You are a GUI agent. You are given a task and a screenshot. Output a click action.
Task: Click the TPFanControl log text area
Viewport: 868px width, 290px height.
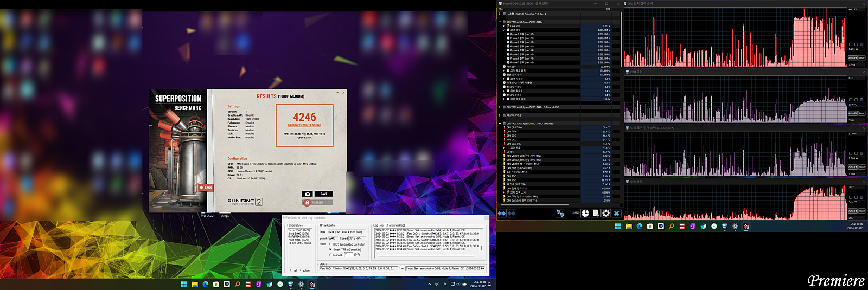(429, 243)
